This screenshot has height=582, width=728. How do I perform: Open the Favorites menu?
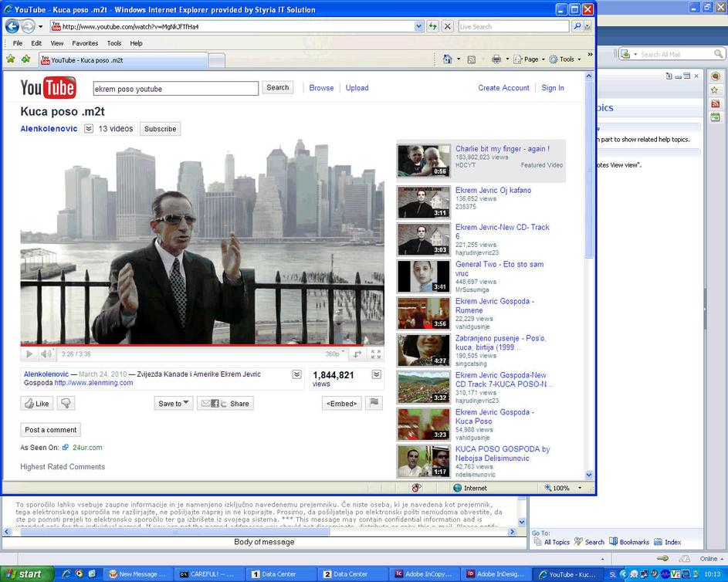[85, 43]
